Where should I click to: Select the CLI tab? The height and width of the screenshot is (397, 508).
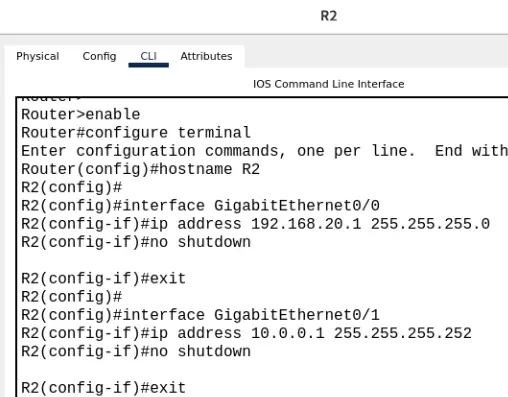pos(148,56)
